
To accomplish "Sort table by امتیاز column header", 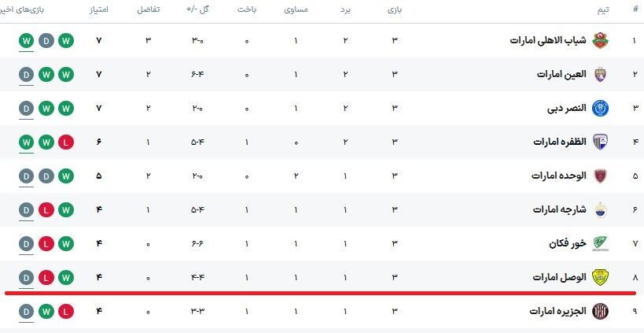I will click(98, 9).
